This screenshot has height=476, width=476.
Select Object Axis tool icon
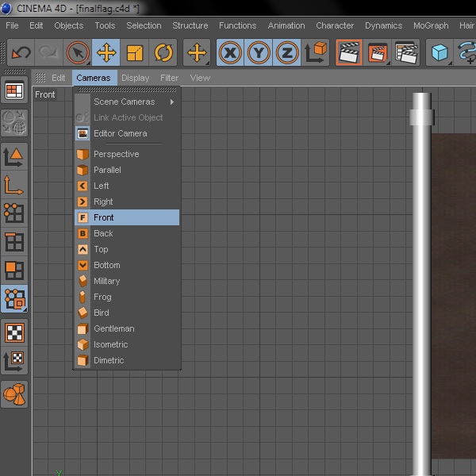[x=14, y=185]
